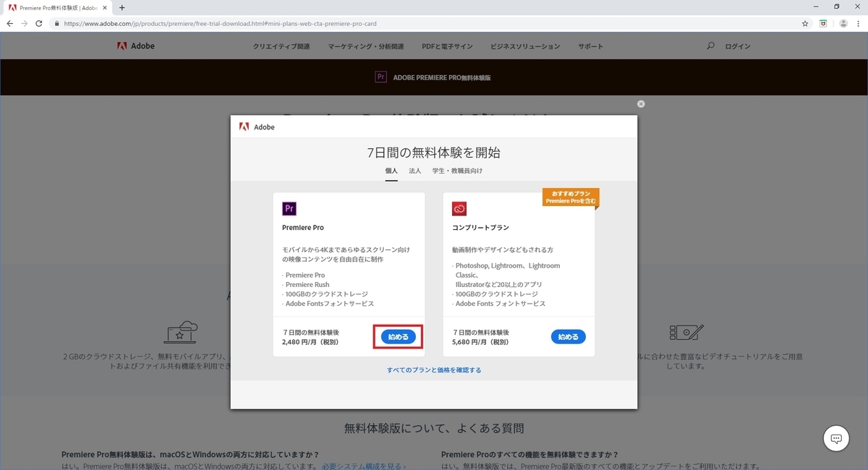Select the 学生・教職員向け tab
868x470 pixels.
tap(457, 171)
